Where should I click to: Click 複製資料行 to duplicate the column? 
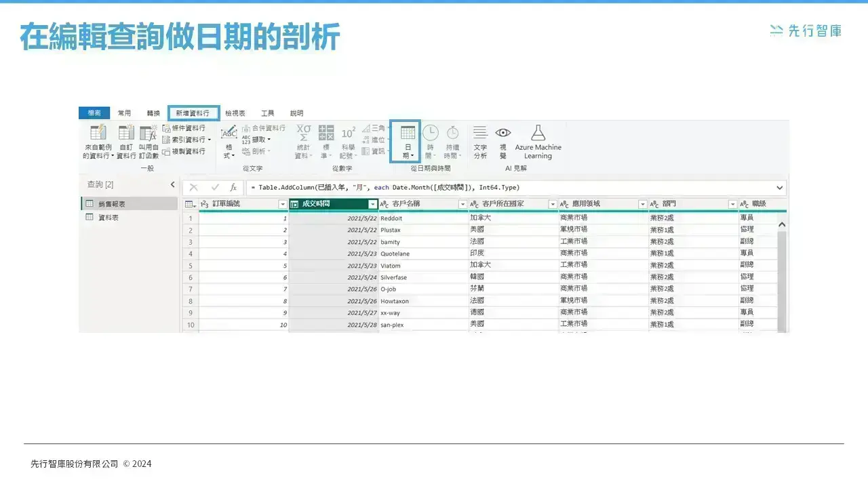[x=184, y=151]
